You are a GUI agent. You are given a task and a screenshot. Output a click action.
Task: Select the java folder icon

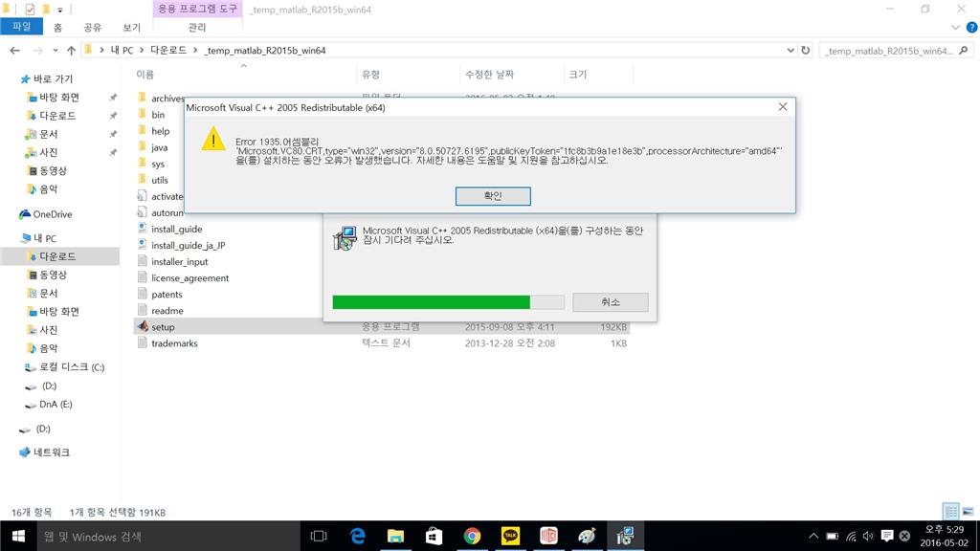coord(143,146)
